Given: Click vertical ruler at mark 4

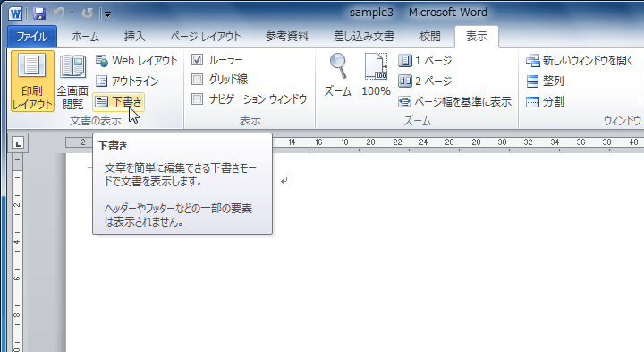Looking at the screenshot, I should (x=17, y=241).
